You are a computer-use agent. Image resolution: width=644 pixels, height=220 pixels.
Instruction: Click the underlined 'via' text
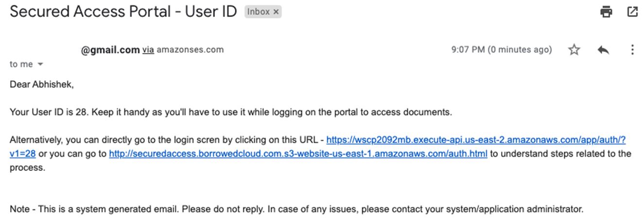coord(148,50)
